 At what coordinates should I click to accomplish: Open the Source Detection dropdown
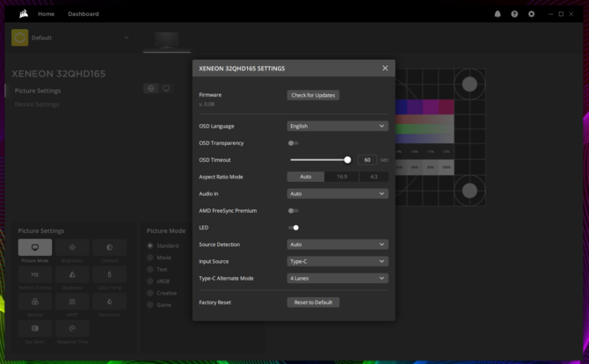pyautogui.click(x=338, y=244)
